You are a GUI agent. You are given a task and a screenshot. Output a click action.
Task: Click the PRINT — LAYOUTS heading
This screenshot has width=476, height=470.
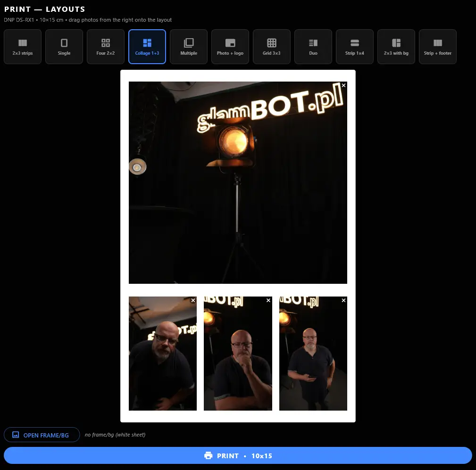(x=45, y=9)
